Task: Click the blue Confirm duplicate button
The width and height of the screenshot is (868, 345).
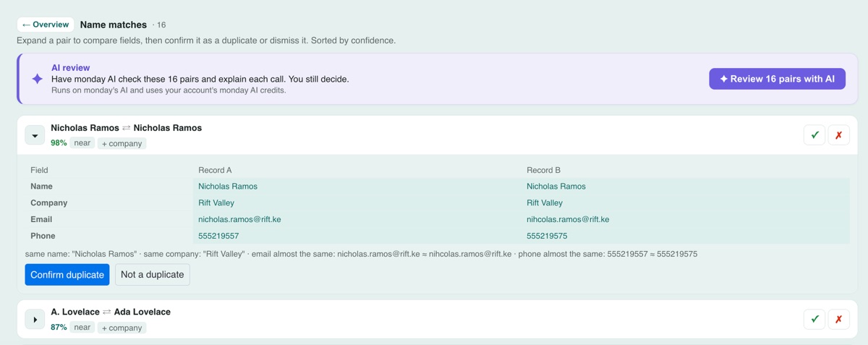Action: [67, 275]
